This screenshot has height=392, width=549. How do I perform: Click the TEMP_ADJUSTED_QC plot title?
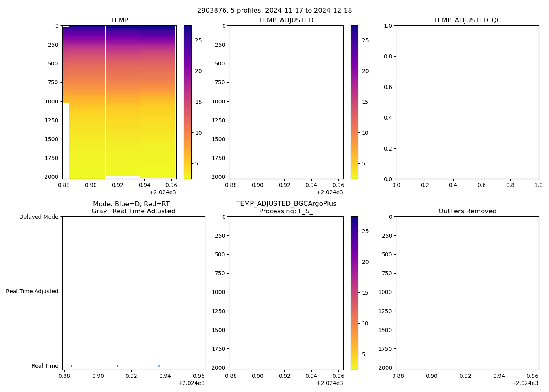coord(467,20)
